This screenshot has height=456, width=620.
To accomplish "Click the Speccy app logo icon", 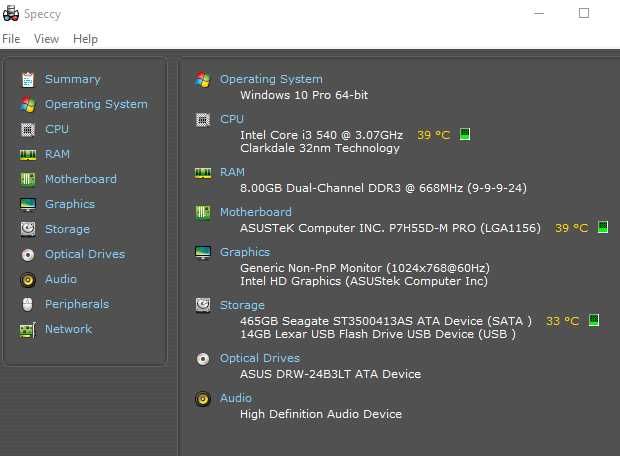I will (x=11, y=13).
